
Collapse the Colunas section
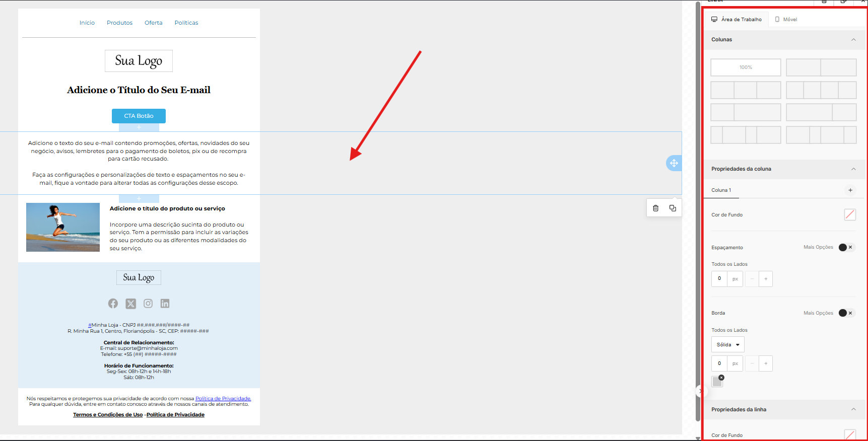pos(853,40)
